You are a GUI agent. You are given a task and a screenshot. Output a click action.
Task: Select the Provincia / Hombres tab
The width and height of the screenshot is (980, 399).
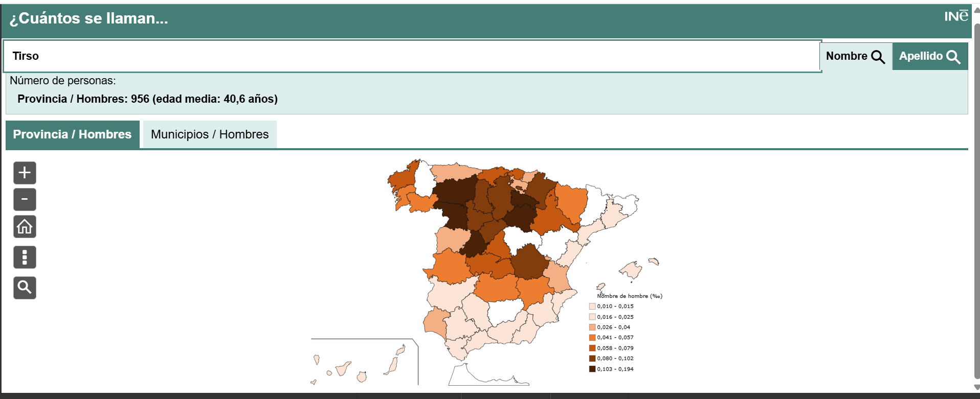72,134
